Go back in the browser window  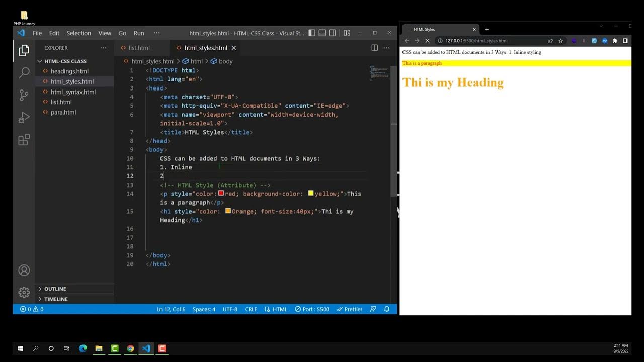407,41
